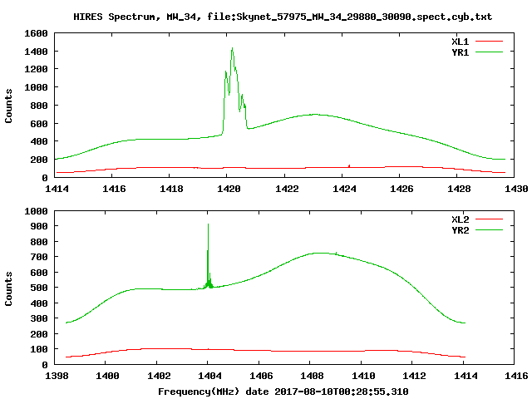This screenshot has height=399, width=532.
Task: Click the Counts axis label of top plot
Action: coord(8,106)
